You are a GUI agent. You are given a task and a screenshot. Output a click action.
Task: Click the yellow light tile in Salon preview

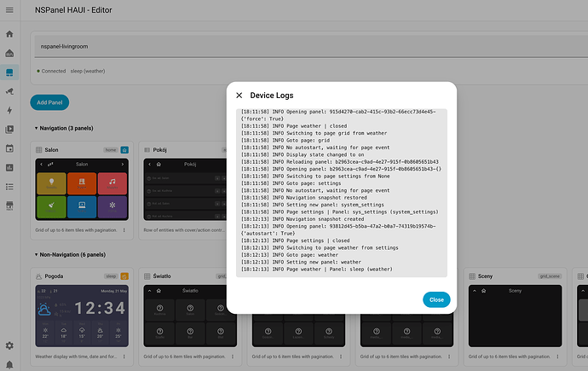coord(51,183)
